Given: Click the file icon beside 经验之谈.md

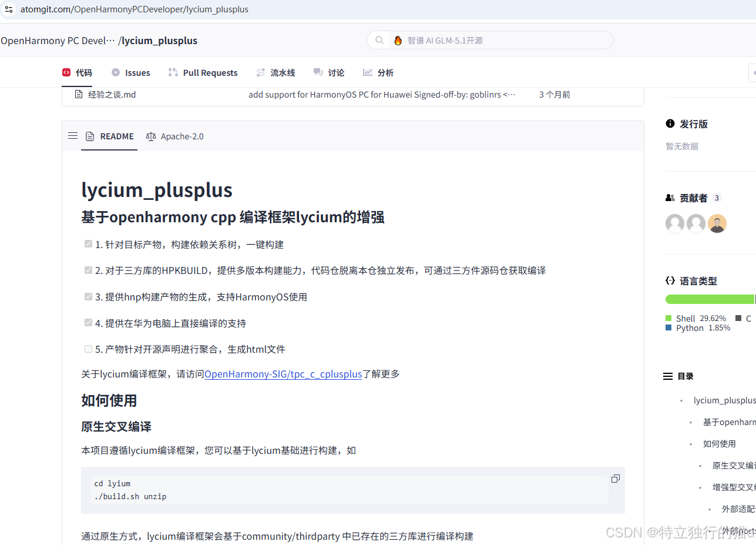Looking at the screenshot, I should (x=78, y=94).
